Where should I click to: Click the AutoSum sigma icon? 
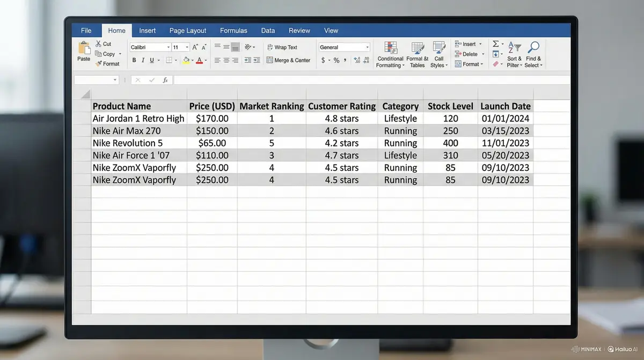tap(496, 44)
